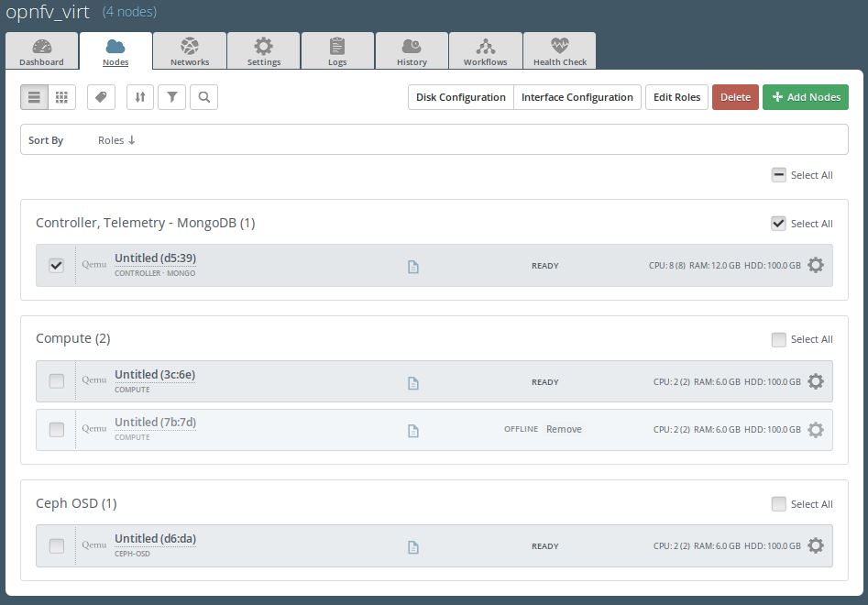868x605 pixels.
Task: Open the Settings tab
Action: (263, 51)
